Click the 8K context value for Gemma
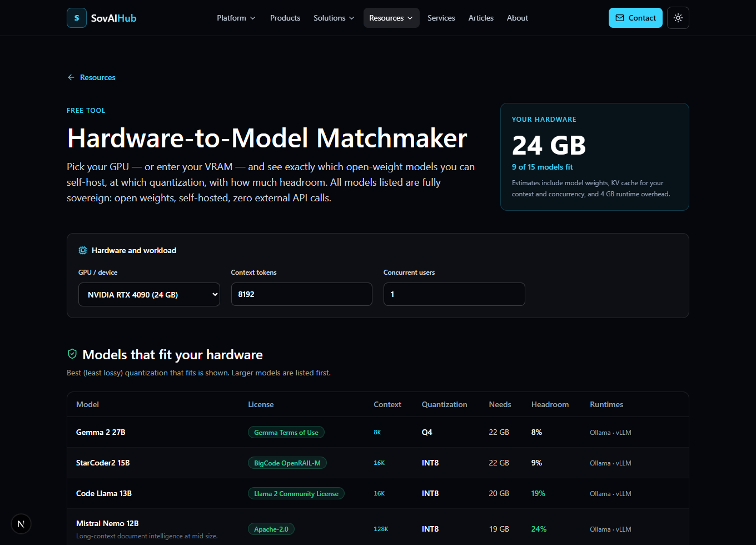Image resolution: width=756 pixels, height=545 pixels. [377, 432]
